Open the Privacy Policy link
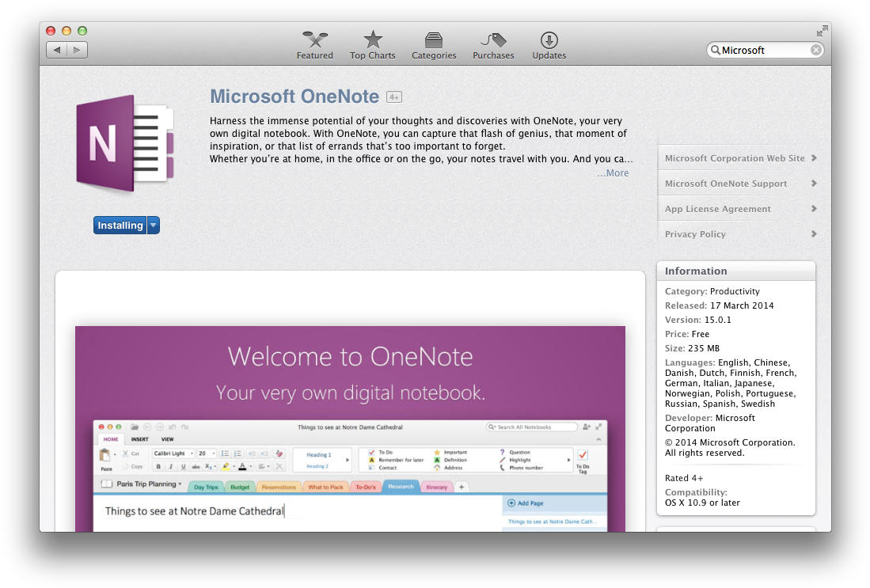 click(x=695, y=234)
